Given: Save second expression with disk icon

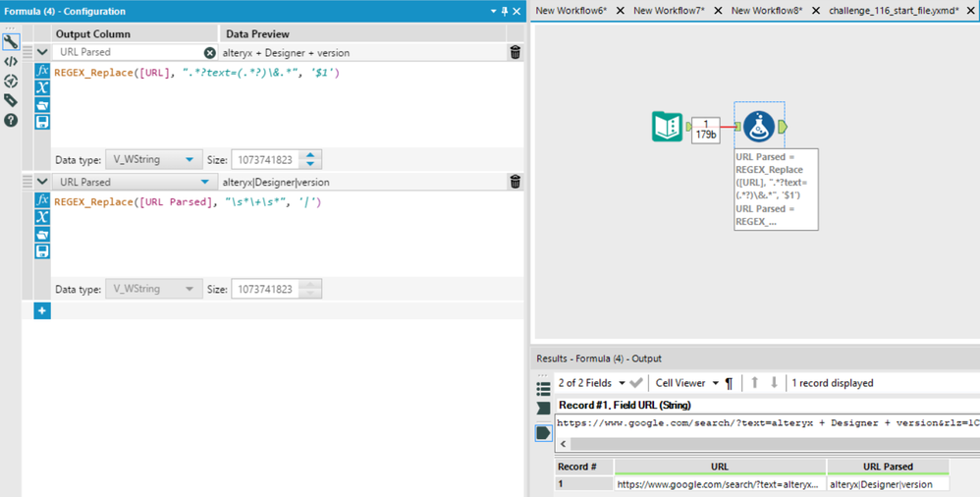Looking at the screenshot, I should pos(42,251).
